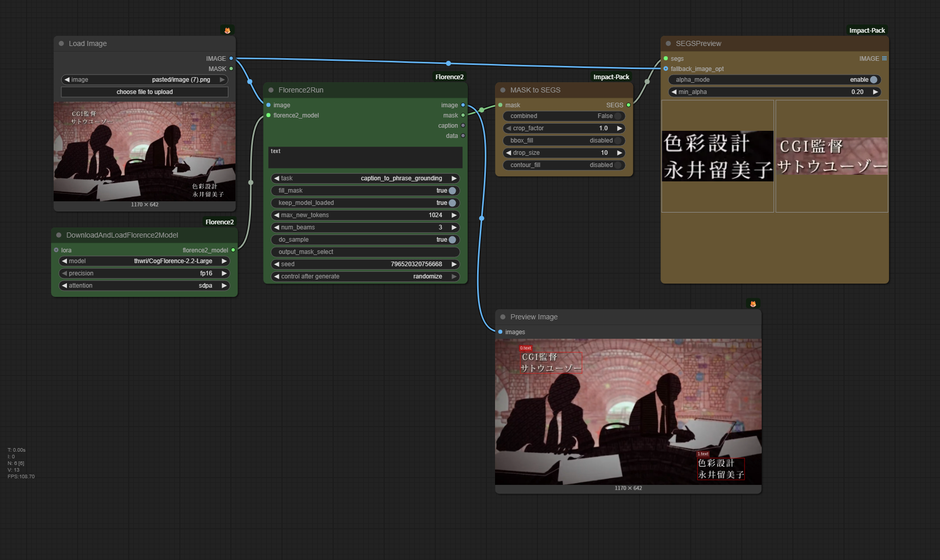
Task: Click the segs input connector on SEGSPreview
Action: coord(666,58)
